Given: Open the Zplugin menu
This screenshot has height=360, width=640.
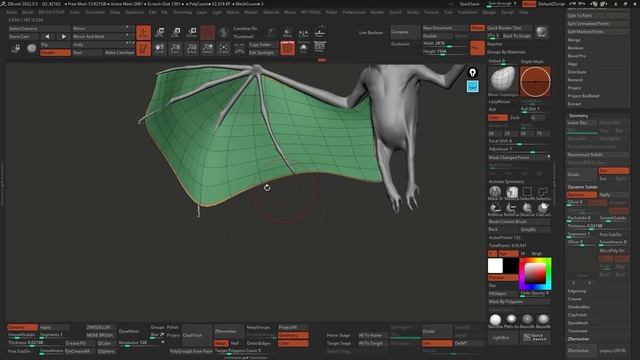Looking at the screenshot, I should click(x=489, y=12).
